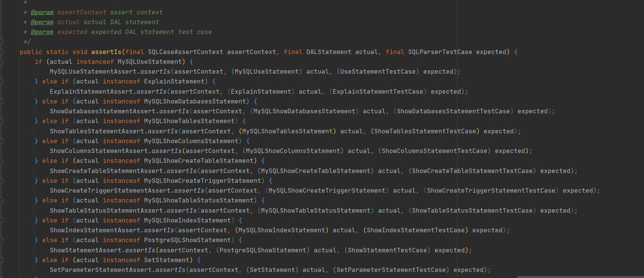Click the @param tag for actual
The height and width of the screenshot is (278, 644).
(42, 22)
